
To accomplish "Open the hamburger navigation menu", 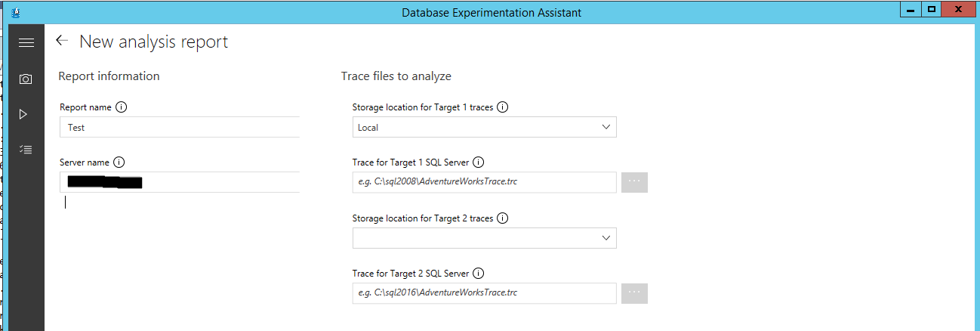I will pos(26,43).
